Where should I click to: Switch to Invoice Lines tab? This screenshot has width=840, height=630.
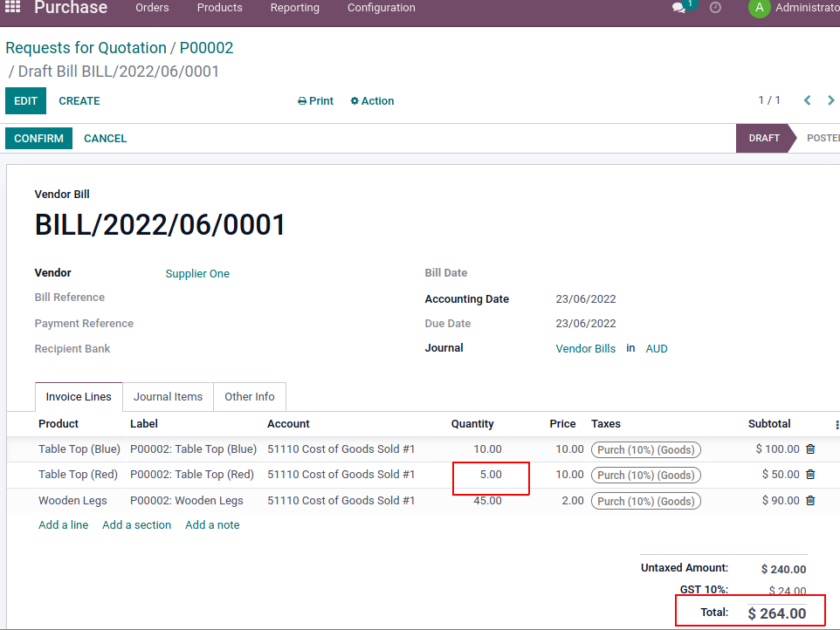tap(79, 397)
